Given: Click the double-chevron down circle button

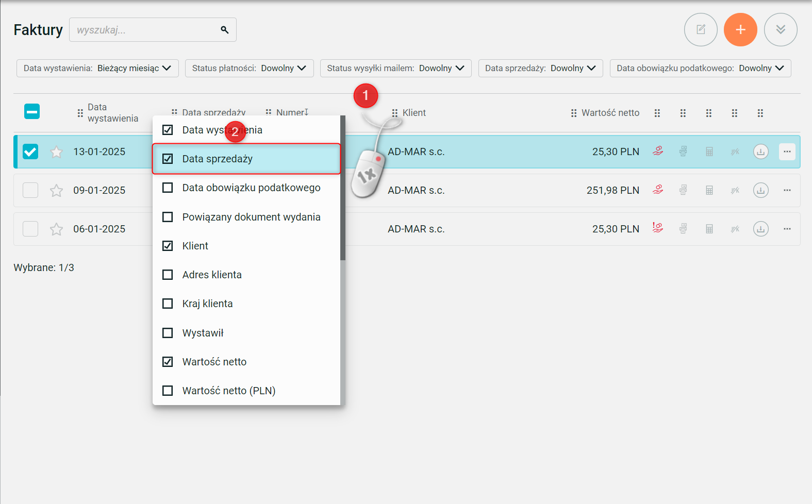Looking at the screenshot, I should [x=781, y=30].
